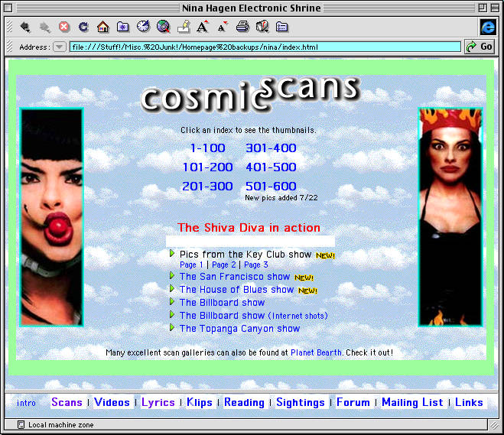Open The San Francisco show link
Viewport: 504px width, 435px height.
(234, 277)
